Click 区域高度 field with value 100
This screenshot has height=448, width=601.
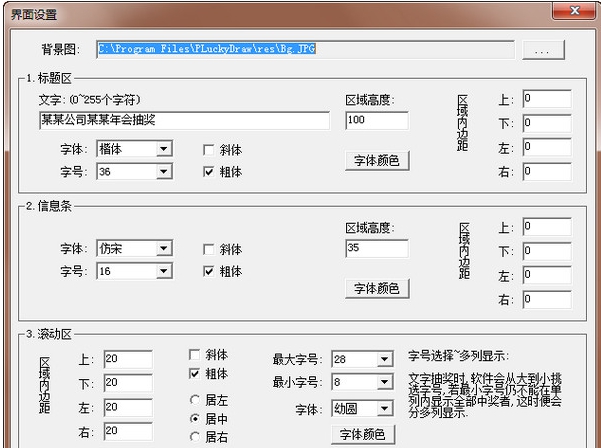click(x=377, y=120)
